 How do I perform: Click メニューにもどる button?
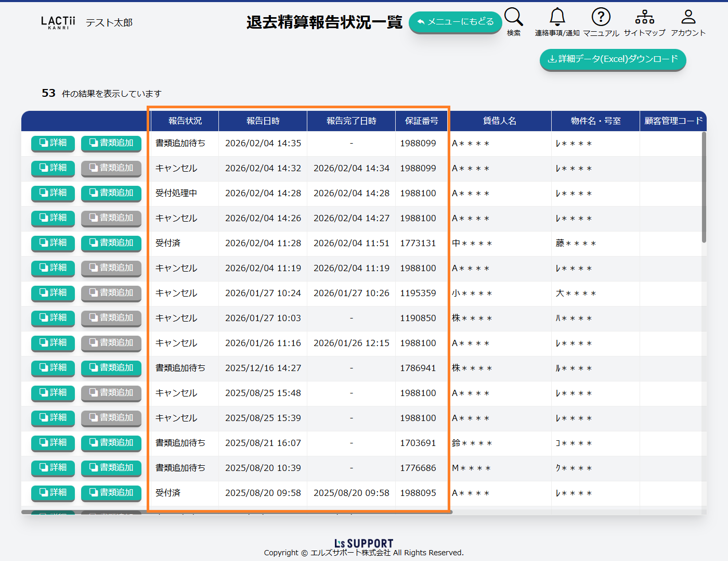(x=455, y=22)
